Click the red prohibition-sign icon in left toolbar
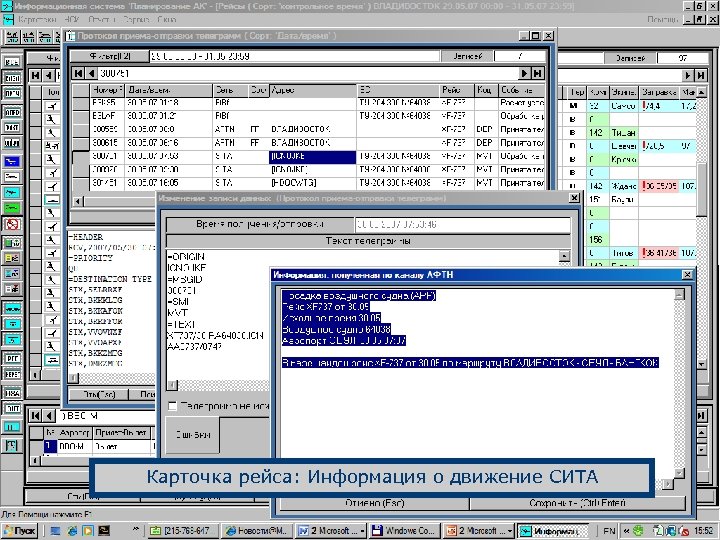Viewport: 720px width, 540px height. pos(12,224)
